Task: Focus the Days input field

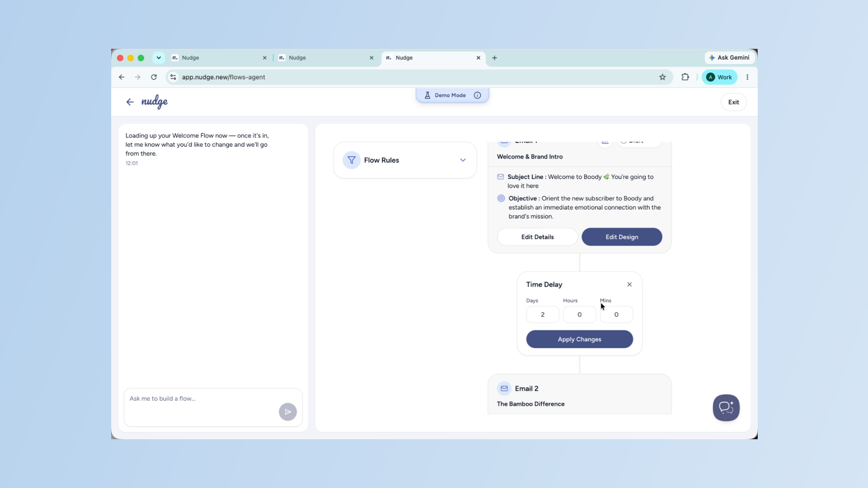Action: [542, 314]
